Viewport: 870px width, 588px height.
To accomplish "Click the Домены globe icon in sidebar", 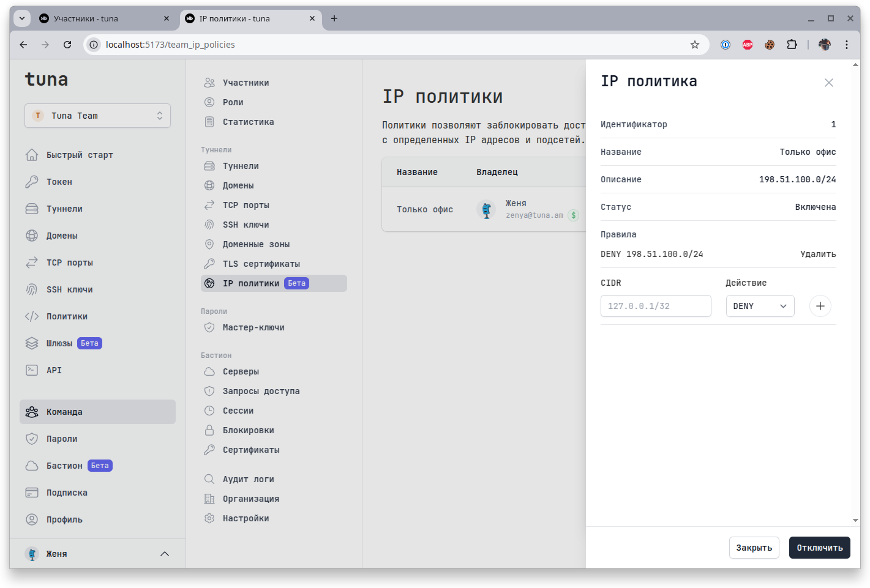I will tap(32, 235).
